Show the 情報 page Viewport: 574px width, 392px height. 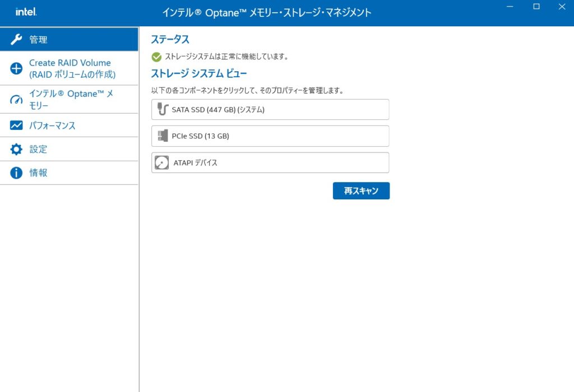click(x=69, y=172)
